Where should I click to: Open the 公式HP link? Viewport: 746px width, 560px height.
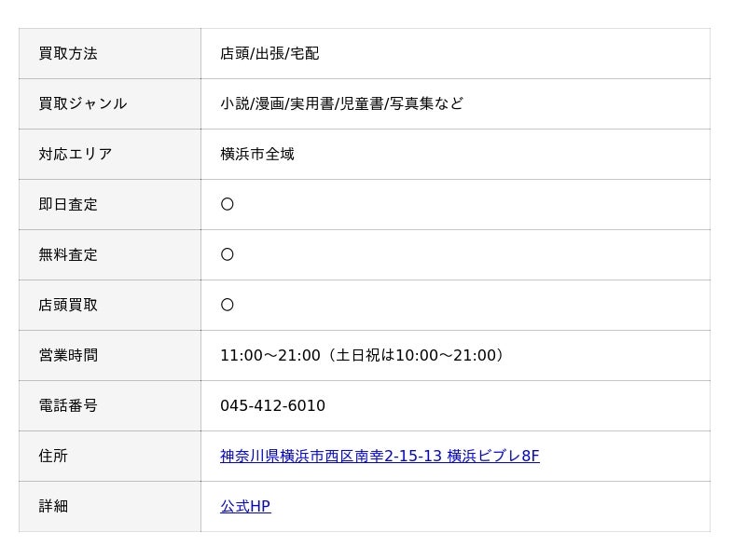(x=245, y=506)
